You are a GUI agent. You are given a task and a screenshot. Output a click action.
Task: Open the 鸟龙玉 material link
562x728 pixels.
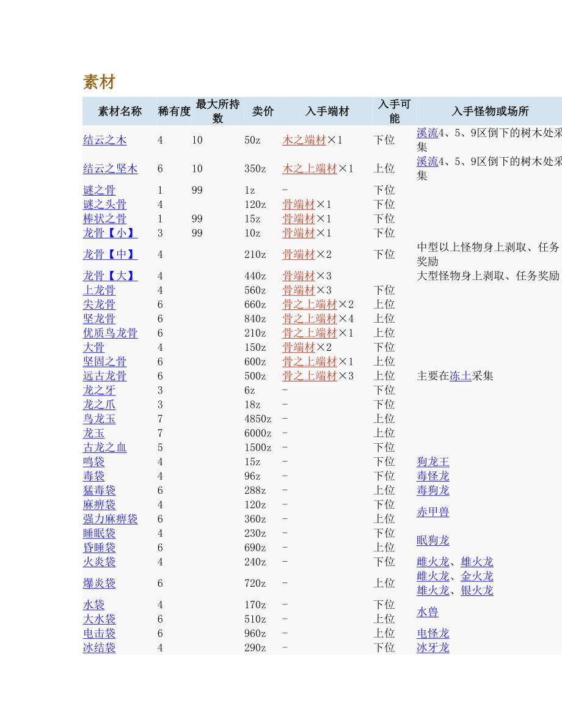pyautogui.click(x=99, y=419)
